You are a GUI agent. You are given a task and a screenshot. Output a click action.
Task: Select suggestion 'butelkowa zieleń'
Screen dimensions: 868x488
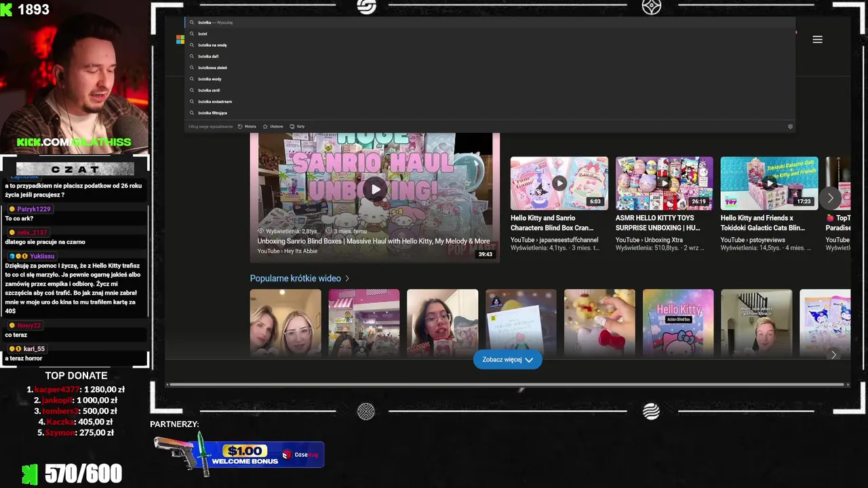point(490,68)
